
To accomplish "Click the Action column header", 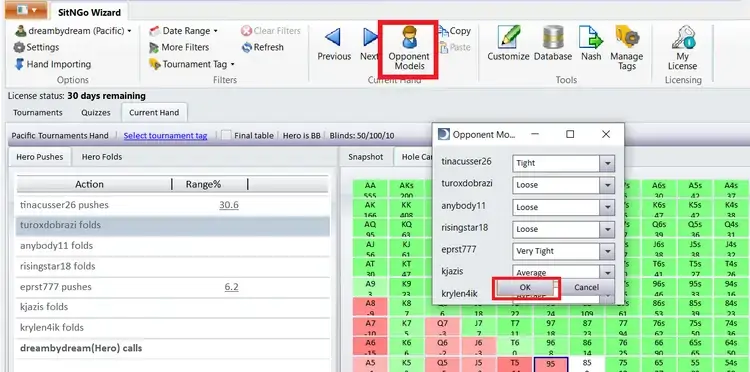I will tap(89, 184).
